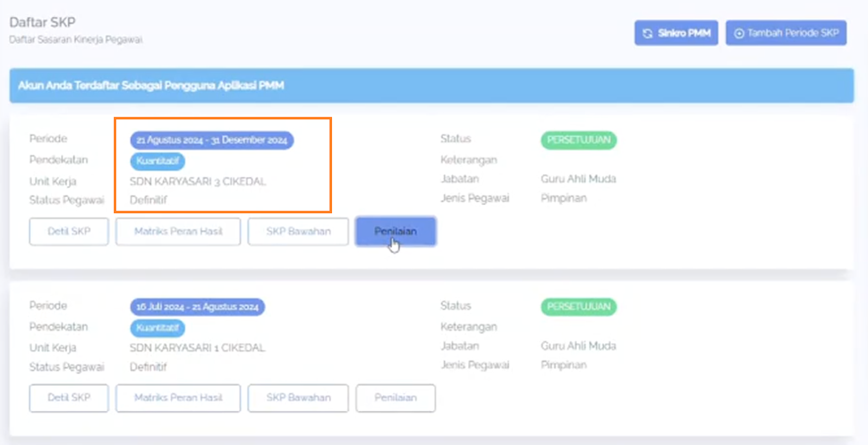Click Kuantitatif badge in SDN KARYASARI 3 card
Screen dimensions: 868x445
(157, 161)
